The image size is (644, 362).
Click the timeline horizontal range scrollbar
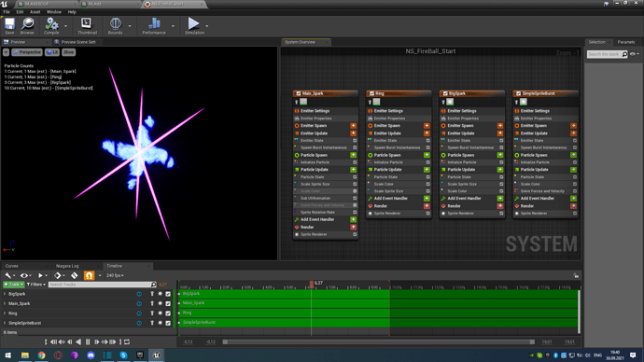[x=378, y=341]
